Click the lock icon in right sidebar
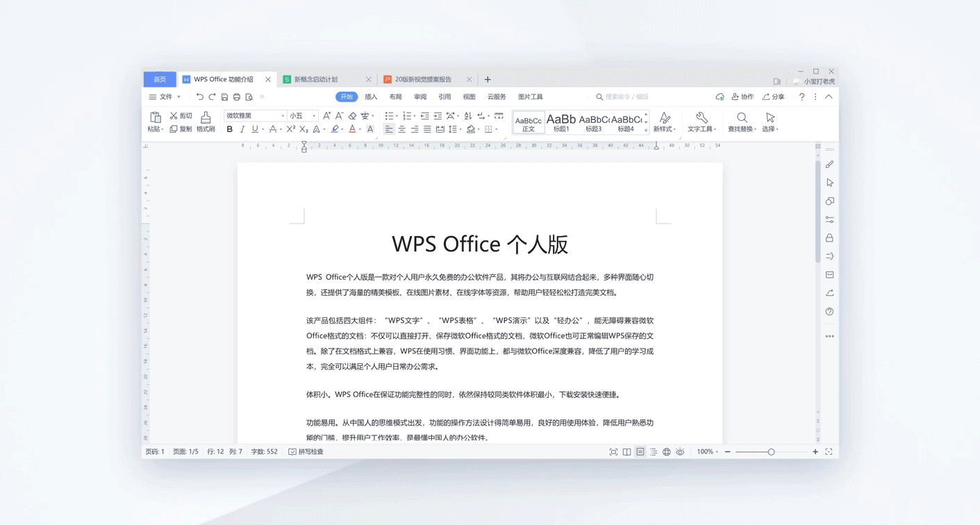Viewport: 980px width, 525px height. coord(829,237)
